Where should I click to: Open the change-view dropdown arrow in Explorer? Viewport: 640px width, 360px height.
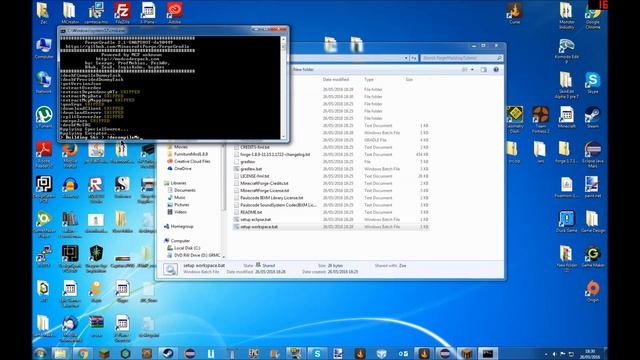(x=472, y=69)
